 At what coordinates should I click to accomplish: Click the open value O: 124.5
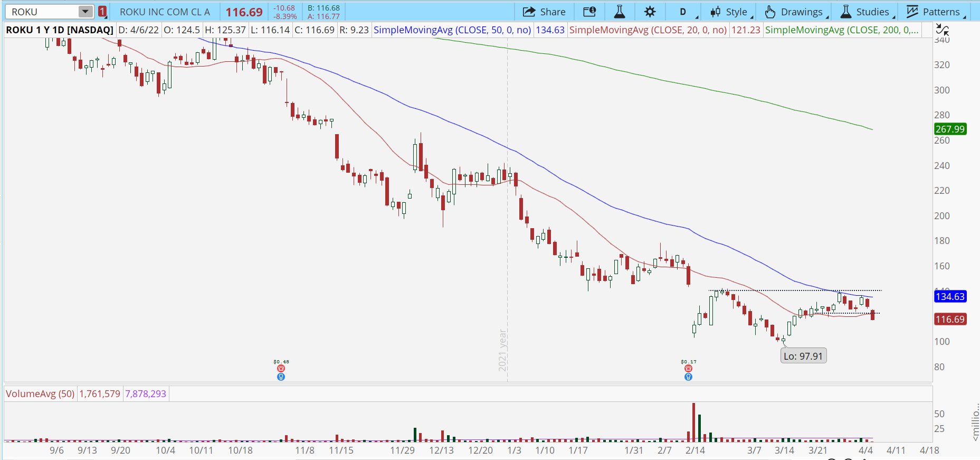[182, 30]
